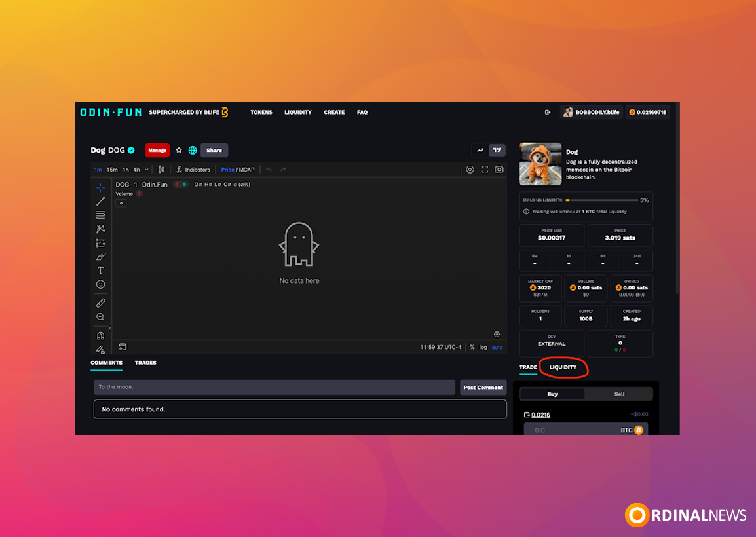
Task: Open the emoji sticker tool
Action: 100,284
